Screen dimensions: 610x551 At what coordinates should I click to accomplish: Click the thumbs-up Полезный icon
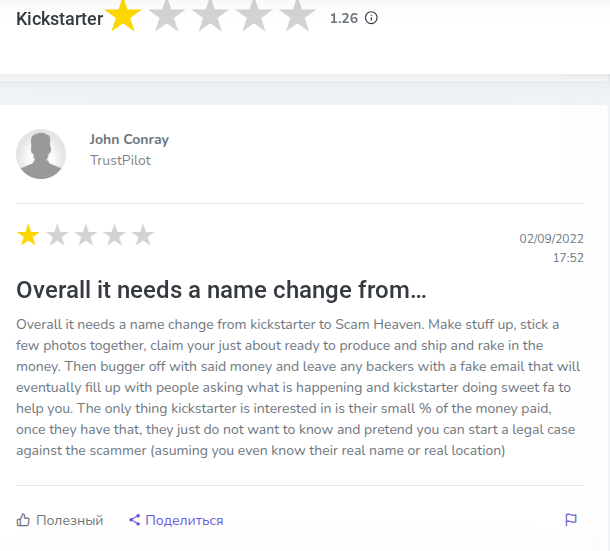(23, 520)
